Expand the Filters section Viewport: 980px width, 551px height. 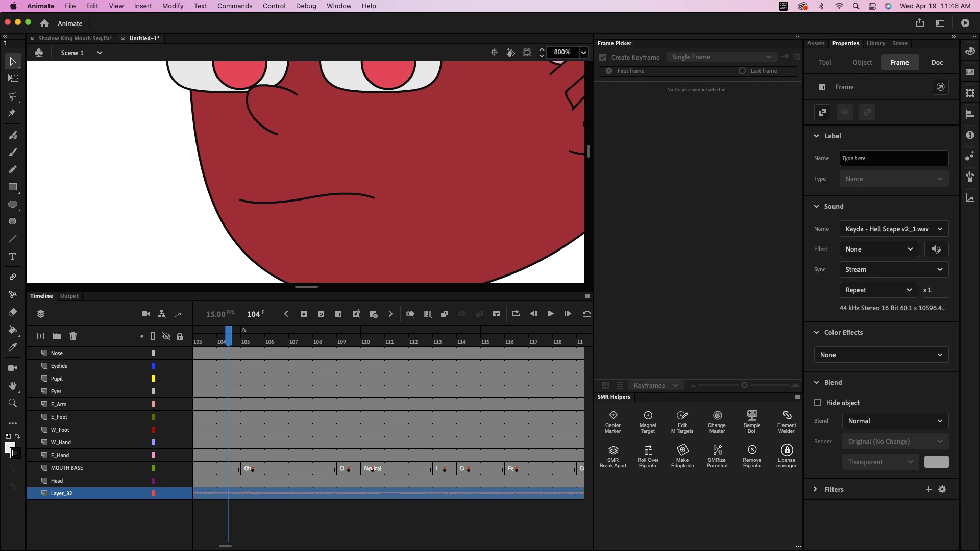click(815, 489)
